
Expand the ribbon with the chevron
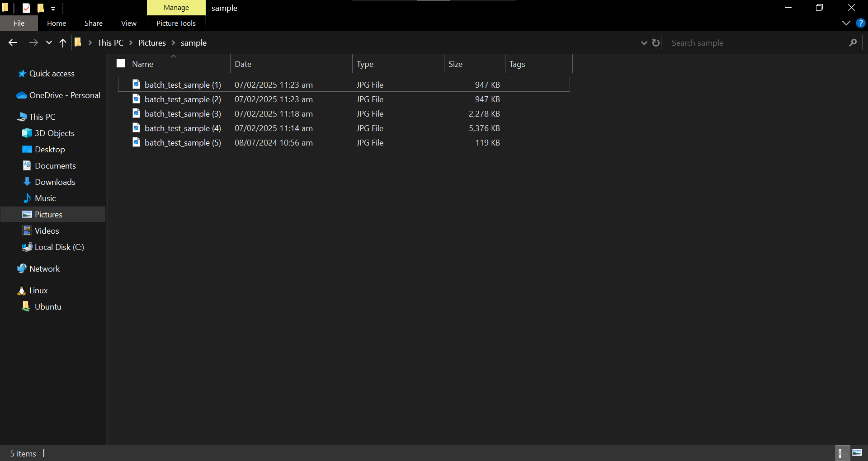[846, 23]
